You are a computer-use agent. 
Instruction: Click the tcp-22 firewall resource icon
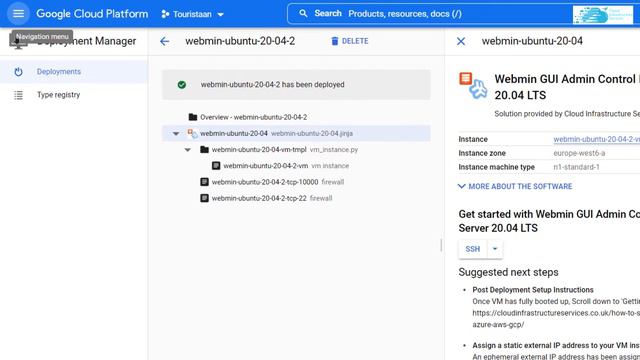click(x=204, y=198)
